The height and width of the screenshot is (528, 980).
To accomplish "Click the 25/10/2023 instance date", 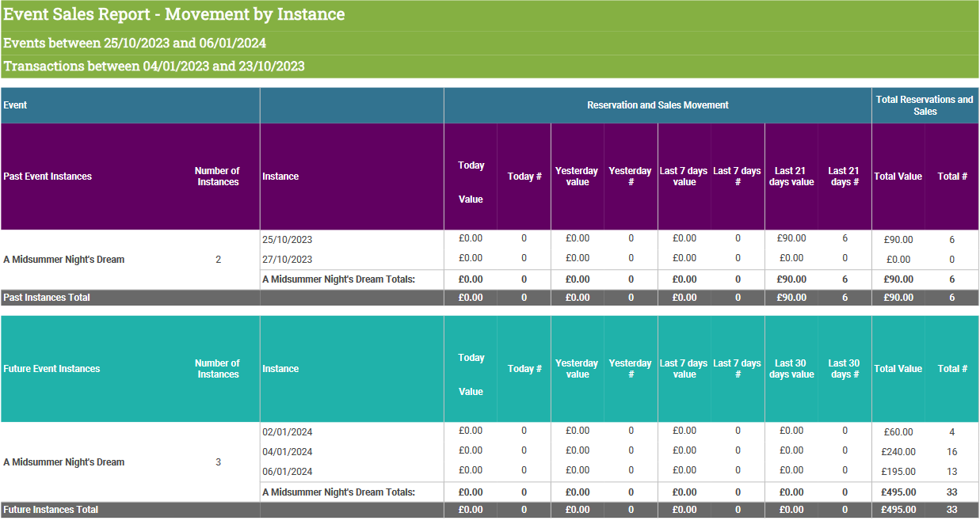I will pyautogui.click(x=287, y=239).
